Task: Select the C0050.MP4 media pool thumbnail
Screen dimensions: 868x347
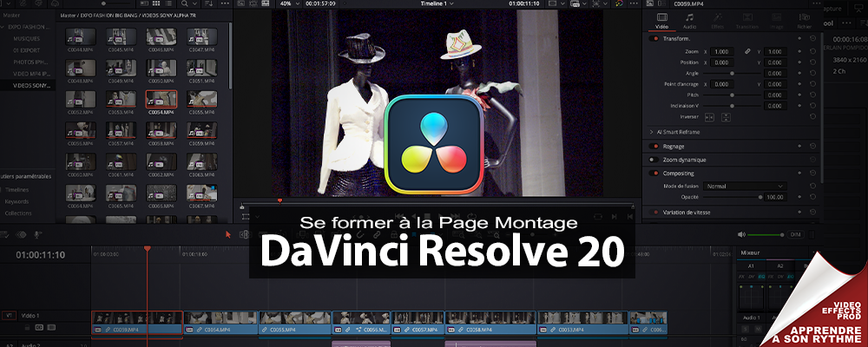Action: [161, 68]
